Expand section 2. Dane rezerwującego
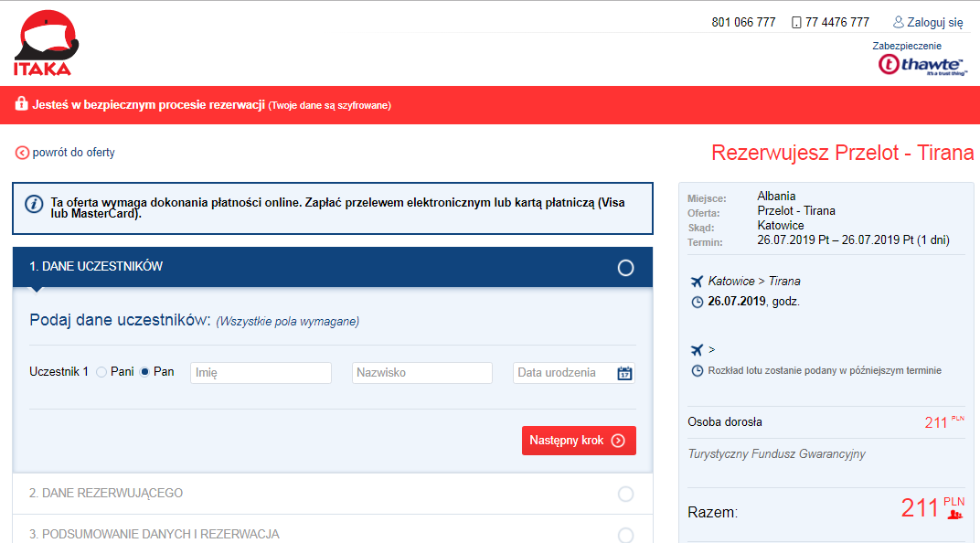Image resolution: width=980 pixels, height=543 pixels. pyautogui.click(x=333, y=494)
